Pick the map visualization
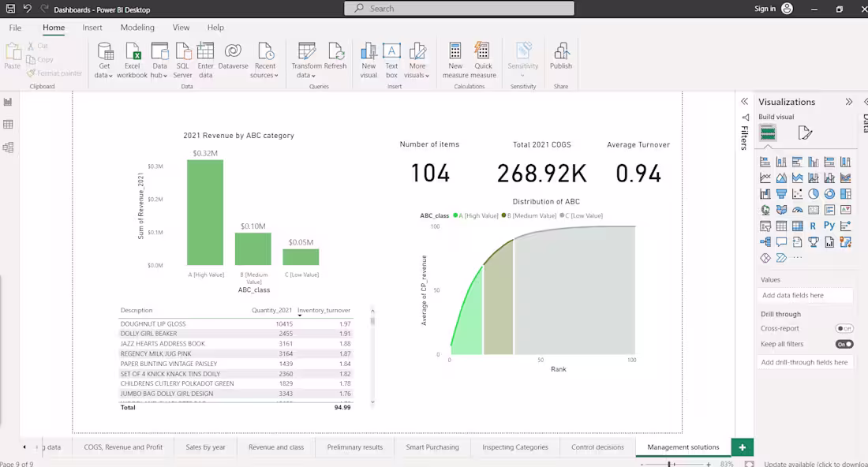Screen dimensions: 868x467 [x=765, y=209]
